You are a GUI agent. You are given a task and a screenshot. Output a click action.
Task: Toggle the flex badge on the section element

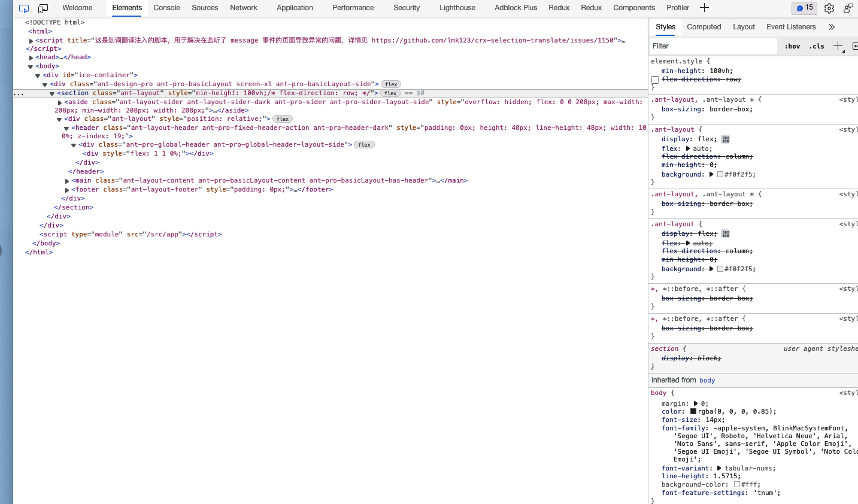click(390, 93)
